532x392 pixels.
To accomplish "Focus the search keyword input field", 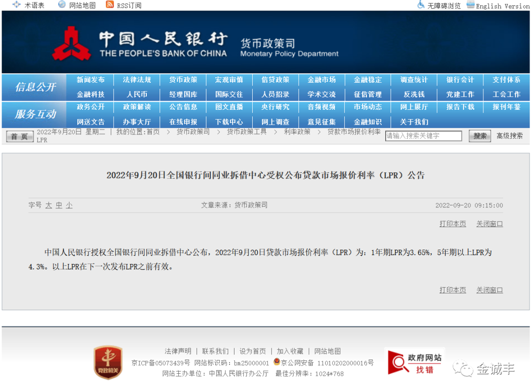I will click(424, 136).
